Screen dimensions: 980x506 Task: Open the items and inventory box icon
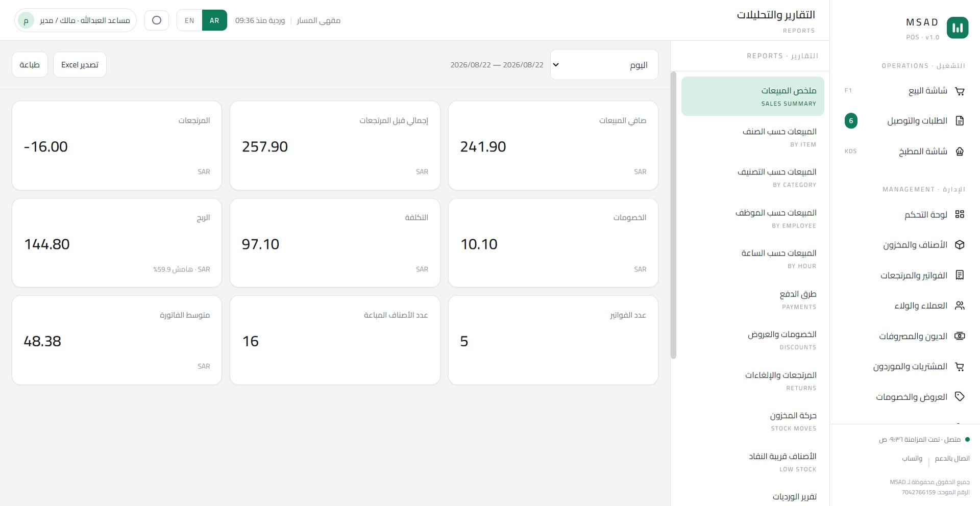pos(960,245)
